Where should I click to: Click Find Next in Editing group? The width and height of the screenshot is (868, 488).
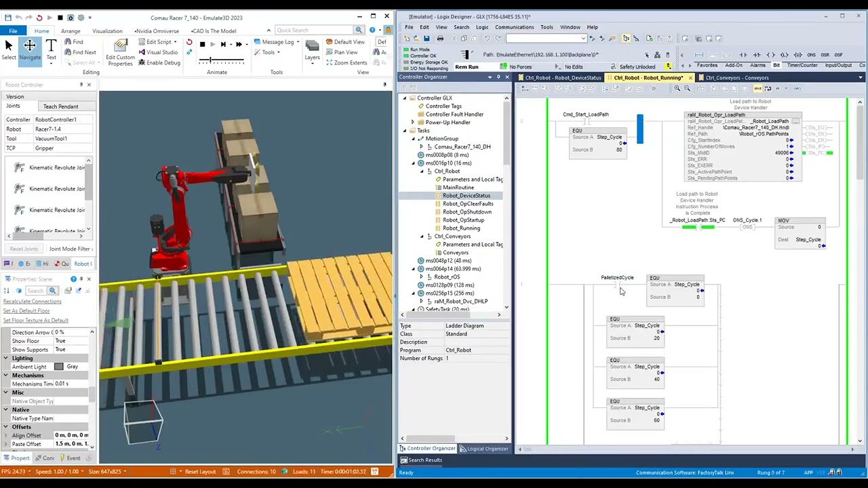tap(79, 52)
